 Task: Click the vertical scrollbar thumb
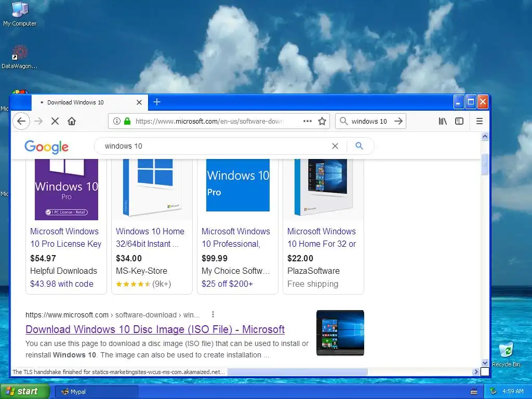485,164
